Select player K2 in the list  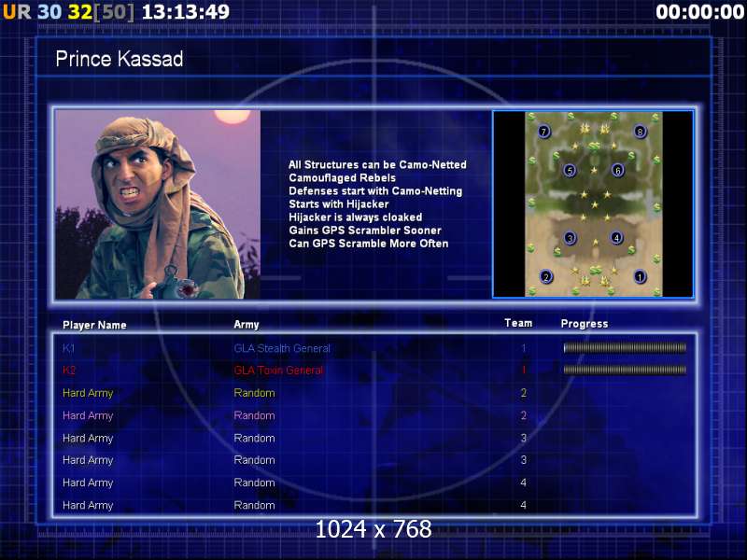coord(69,370)
